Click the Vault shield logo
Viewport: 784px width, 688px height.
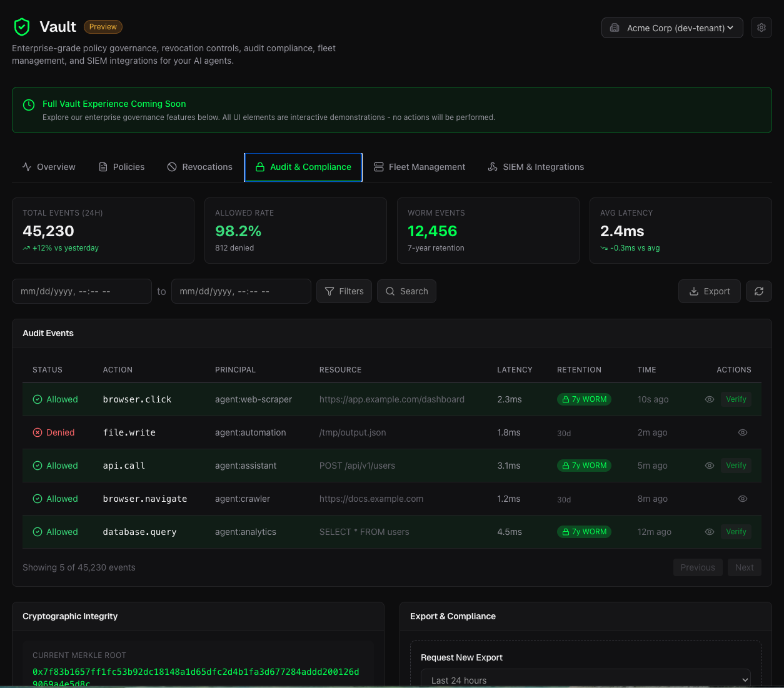(22, 27)
